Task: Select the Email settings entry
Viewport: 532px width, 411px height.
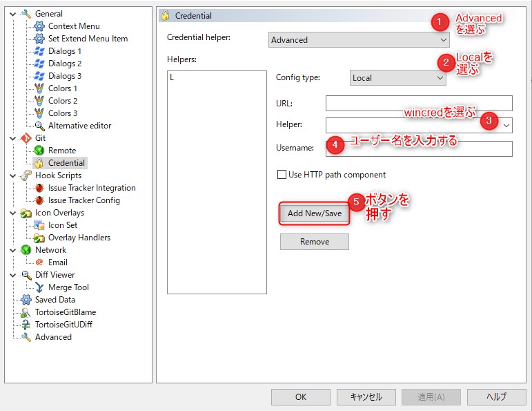Action: click(58, 262)
